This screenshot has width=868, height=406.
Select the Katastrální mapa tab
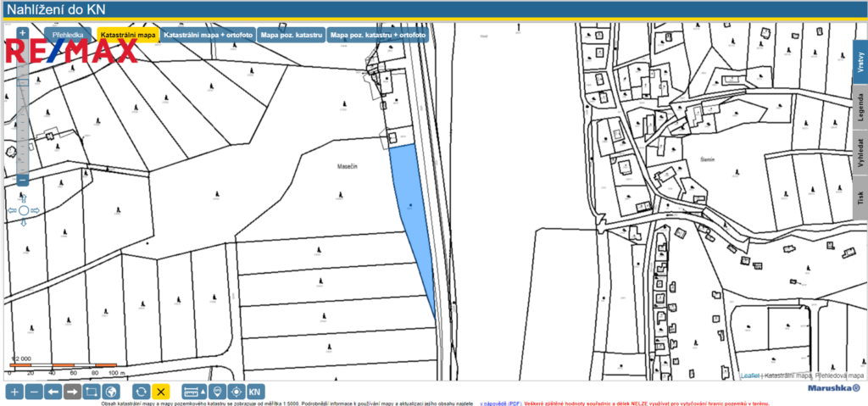coord(128,35)
